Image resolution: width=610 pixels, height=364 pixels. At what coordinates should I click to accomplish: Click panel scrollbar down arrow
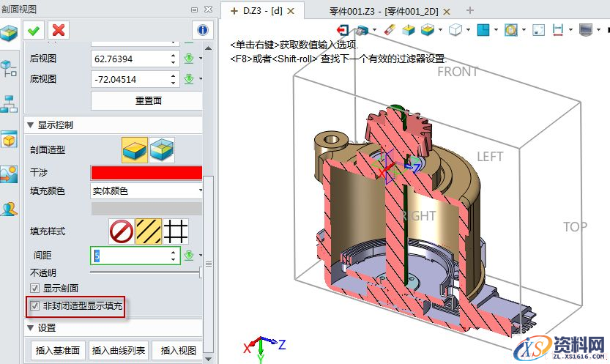(209, 359)
